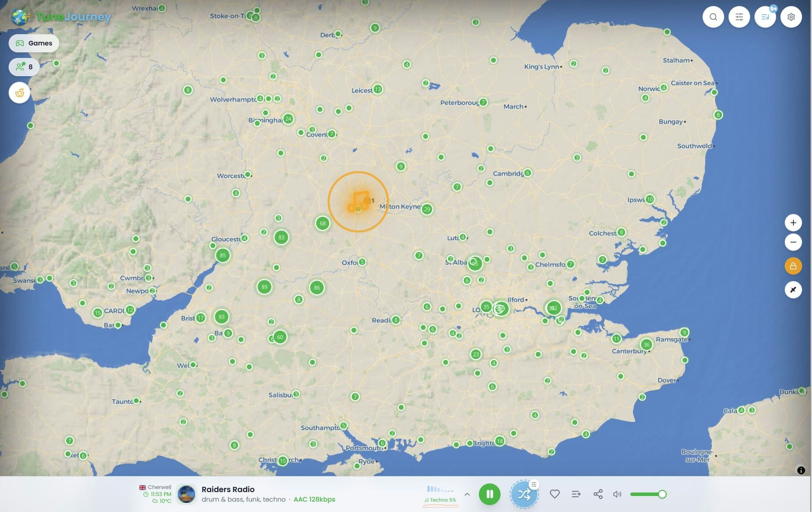The width and height of the screenshot is (812, 512).
Task: Open the 18 cluster at Brighton
Action: (500, 441)
